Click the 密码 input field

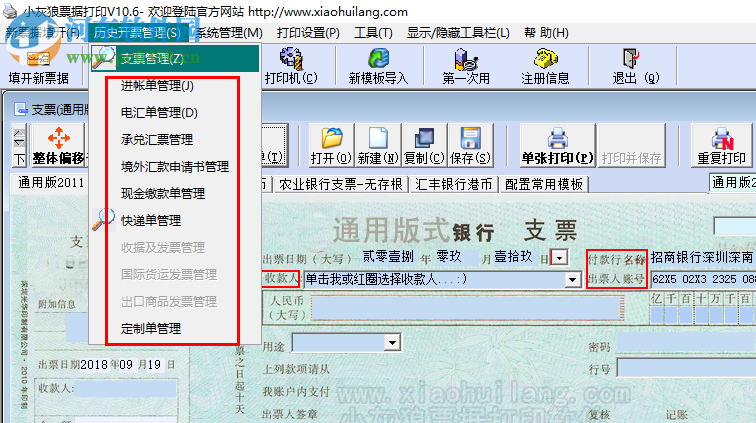pyautogui.click(x=686, y=342)
